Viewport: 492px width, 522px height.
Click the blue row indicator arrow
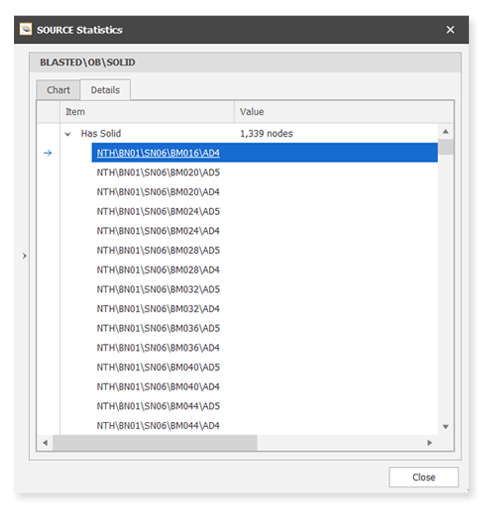pos(48,153)
